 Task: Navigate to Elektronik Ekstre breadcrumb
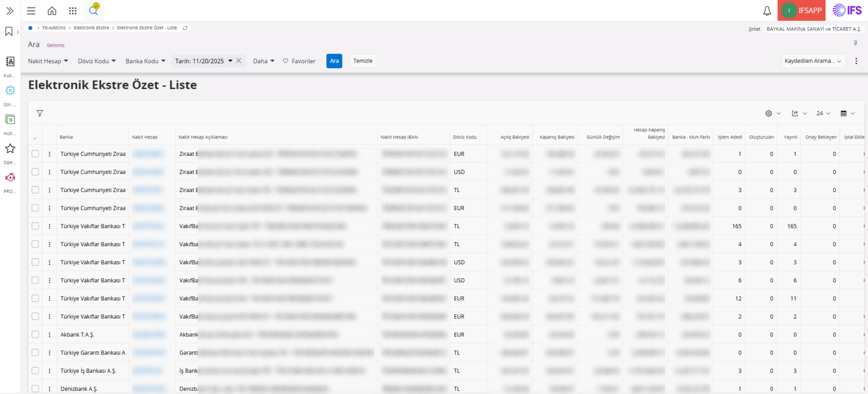point(91,28)
